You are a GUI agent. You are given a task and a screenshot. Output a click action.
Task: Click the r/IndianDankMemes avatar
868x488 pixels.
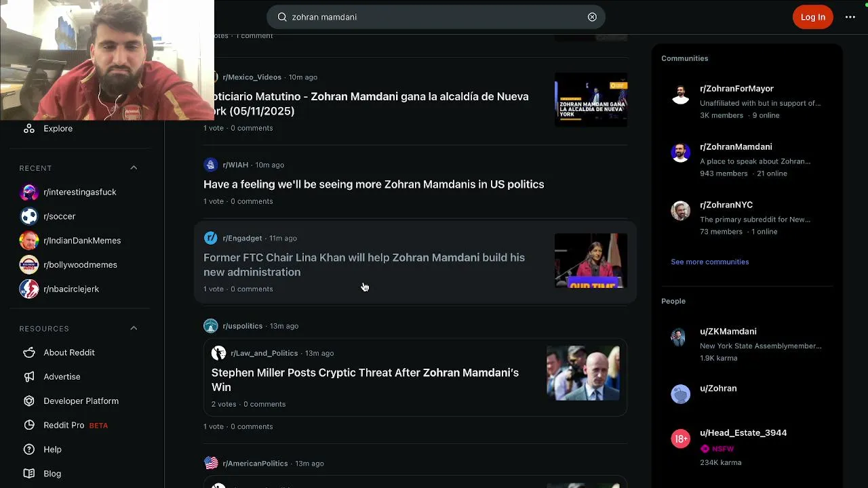29,241
